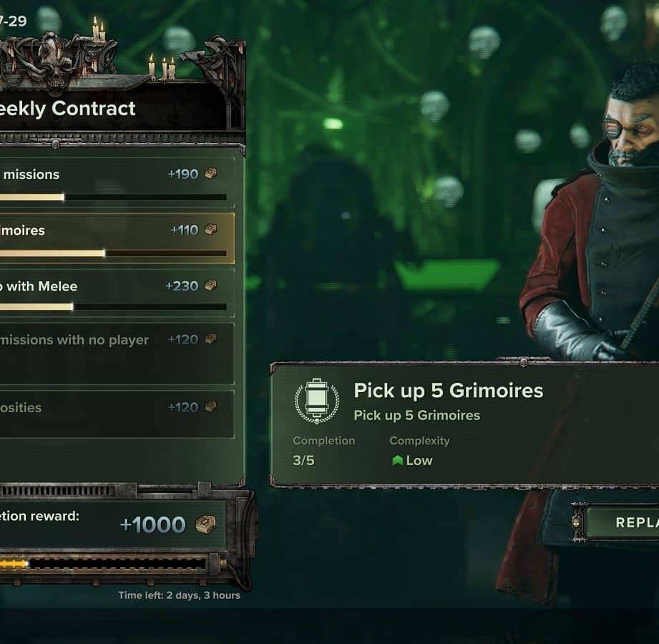Click the currency icon beside +110 reward
The image size is (659, 644).
(210, 230)
